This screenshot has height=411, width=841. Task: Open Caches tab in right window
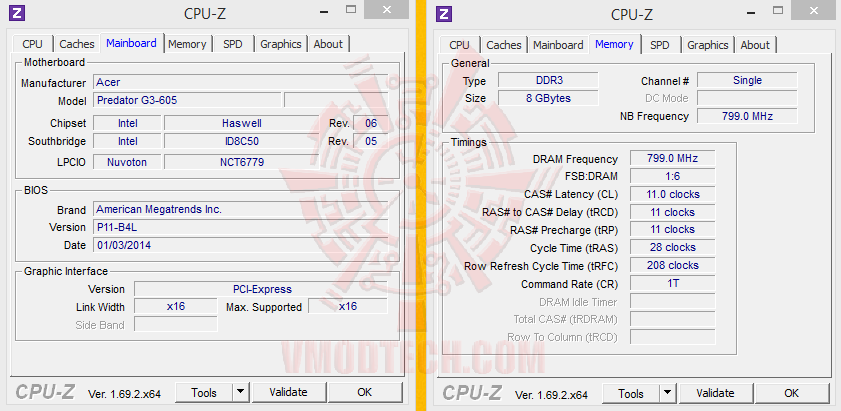pos(504,45)
